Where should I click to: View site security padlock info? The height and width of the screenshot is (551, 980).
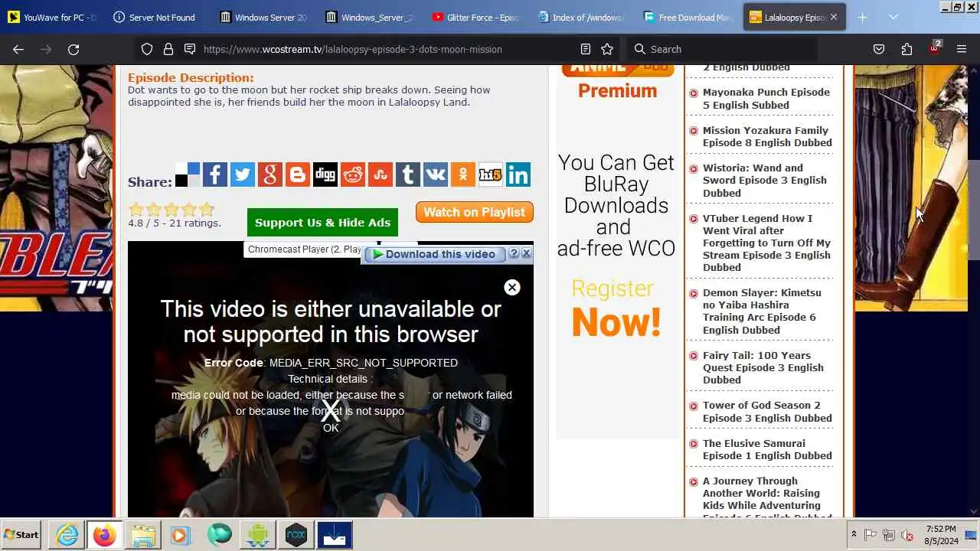168,49
